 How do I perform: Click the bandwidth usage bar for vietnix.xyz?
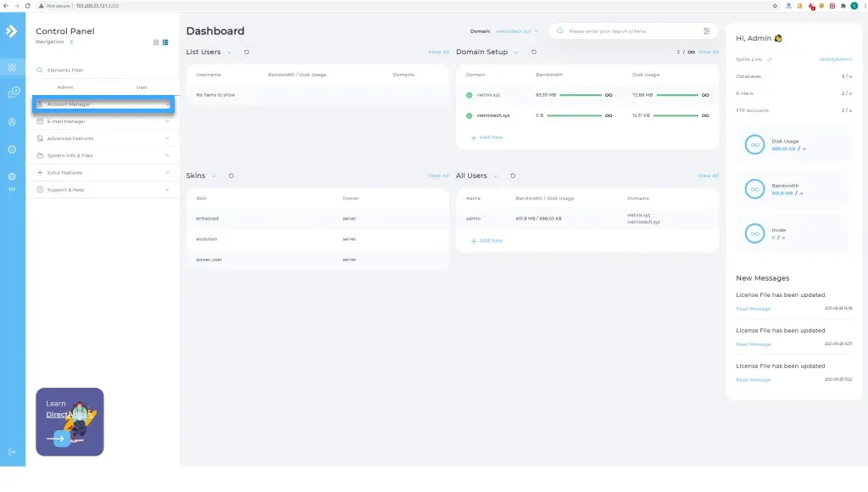click(x=581, y=95)
